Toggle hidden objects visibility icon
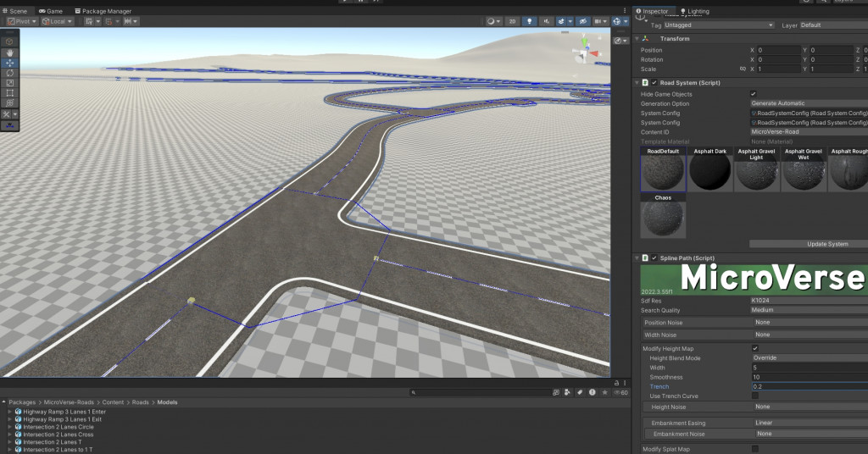This screenshot has width=868, height=454. point(582,21)
